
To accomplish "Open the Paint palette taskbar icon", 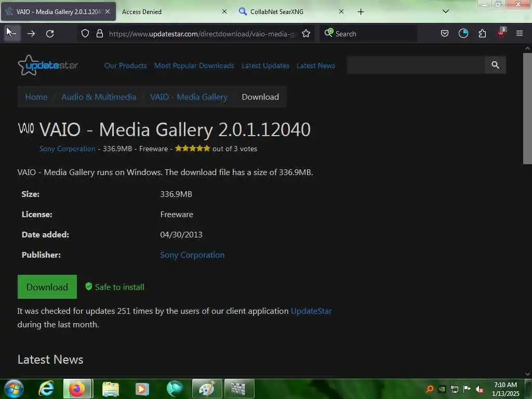I will [207, 389].
